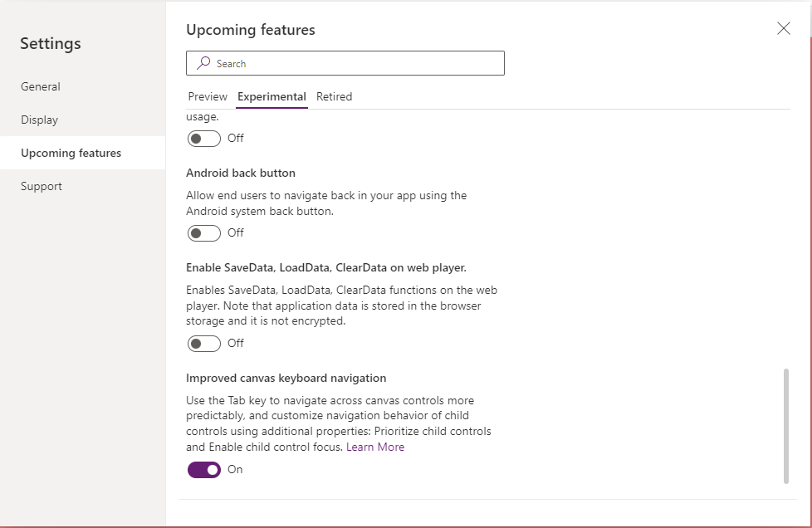Turn off Improved canvas keyboard navigation
Image resolution: width=812 pixels, height=528 pixels.
[204, 470]
